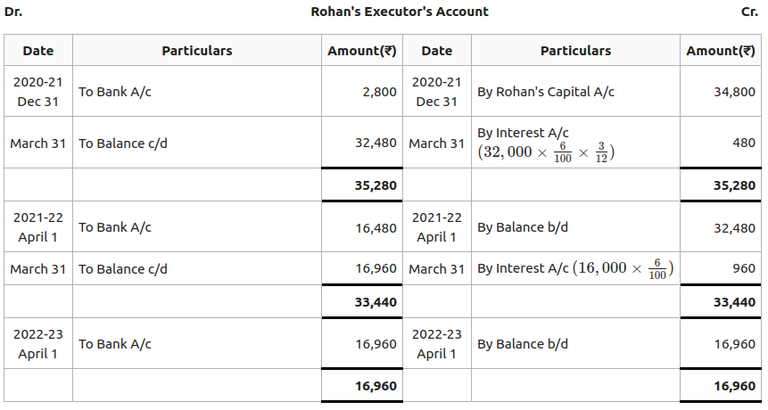Select the interest entry calculated on 16,000
The width and height of the screenshot is (768, 410).
coord(575,268)
